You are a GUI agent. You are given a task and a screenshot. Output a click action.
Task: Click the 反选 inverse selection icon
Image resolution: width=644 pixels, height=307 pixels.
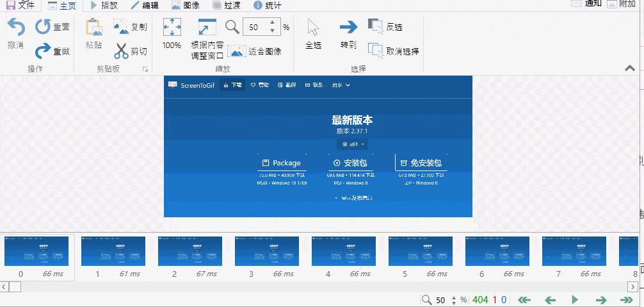point(376,26)
